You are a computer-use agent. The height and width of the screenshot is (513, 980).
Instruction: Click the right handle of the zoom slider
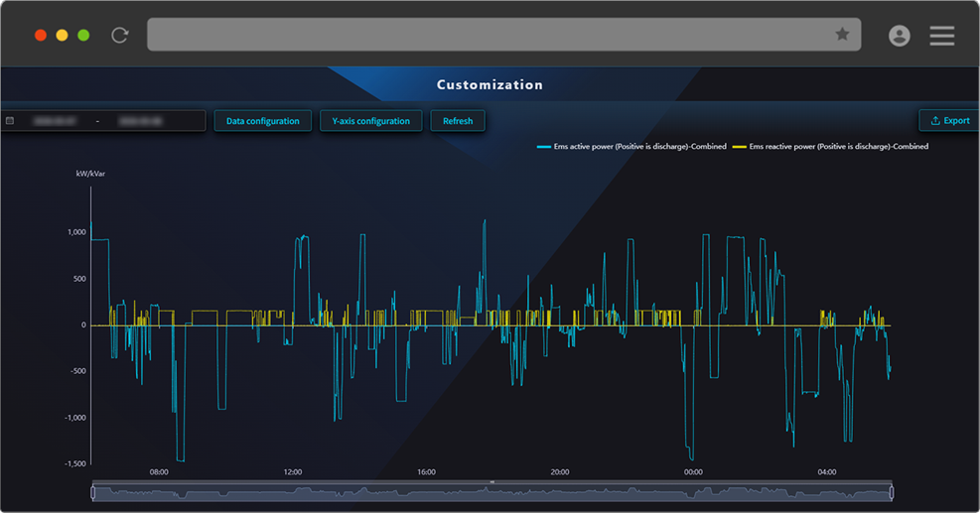[x=892, y=492]
